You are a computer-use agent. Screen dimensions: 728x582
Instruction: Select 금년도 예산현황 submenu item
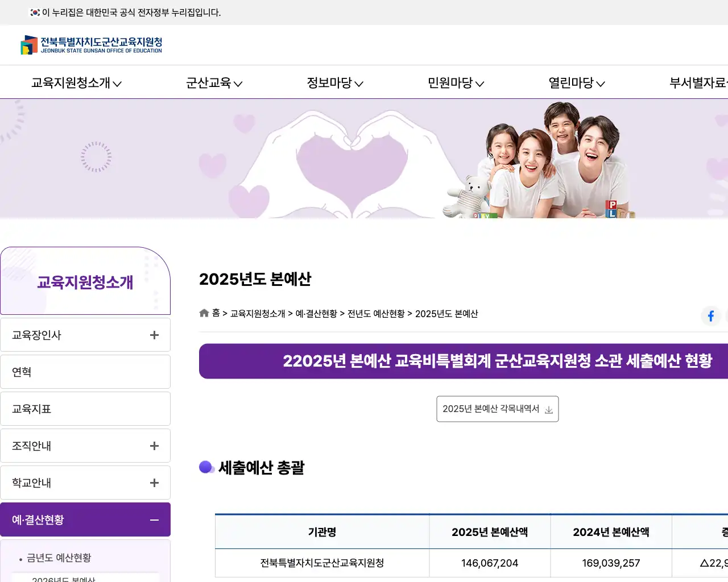coord(59,558)
